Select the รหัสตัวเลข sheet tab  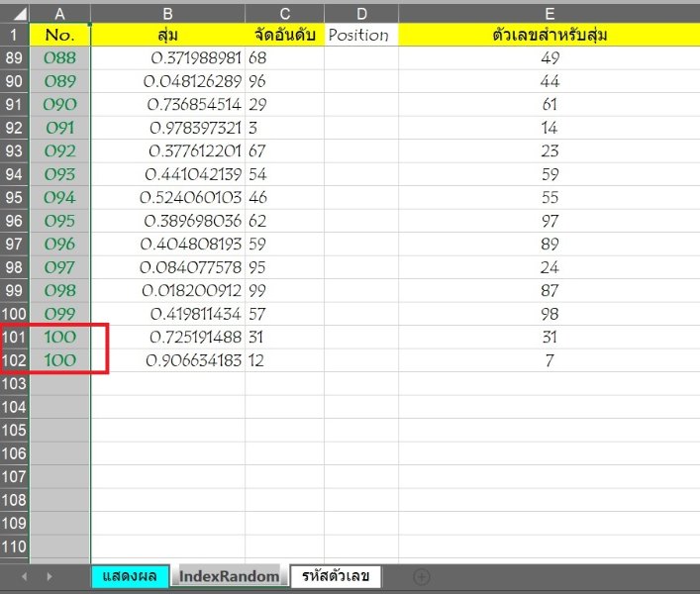click(x=335, y=575)
